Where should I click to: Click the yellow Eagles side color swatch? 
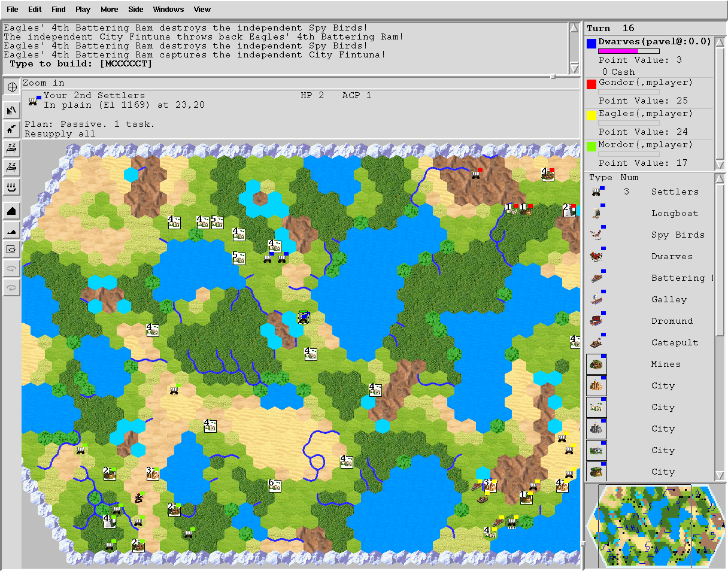[x=591, y=115]
